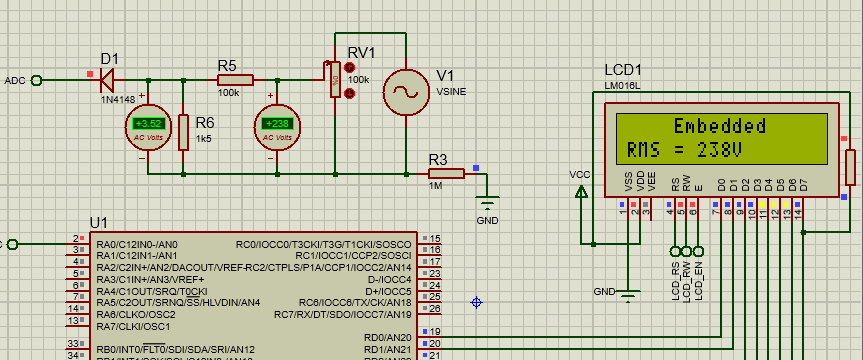
Task: Click pin label RC1/IOCC1/CCP2/SOSCI
Action: point(353,255)
